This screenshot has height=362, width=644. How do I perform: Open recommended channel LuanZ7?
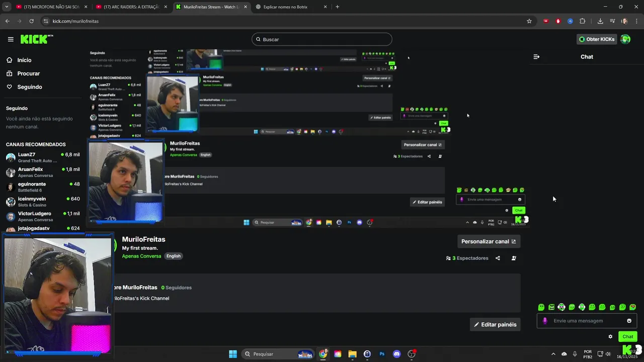click(x=43, y=157)
